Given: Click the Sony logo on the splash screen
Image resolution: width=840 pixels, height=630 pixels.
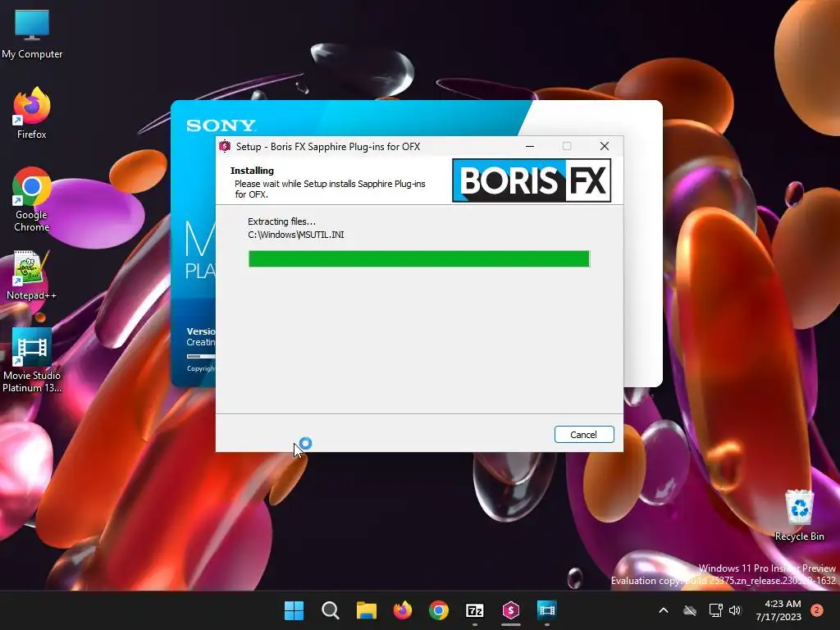Looking at the screenshot, I should pos(221,126).
